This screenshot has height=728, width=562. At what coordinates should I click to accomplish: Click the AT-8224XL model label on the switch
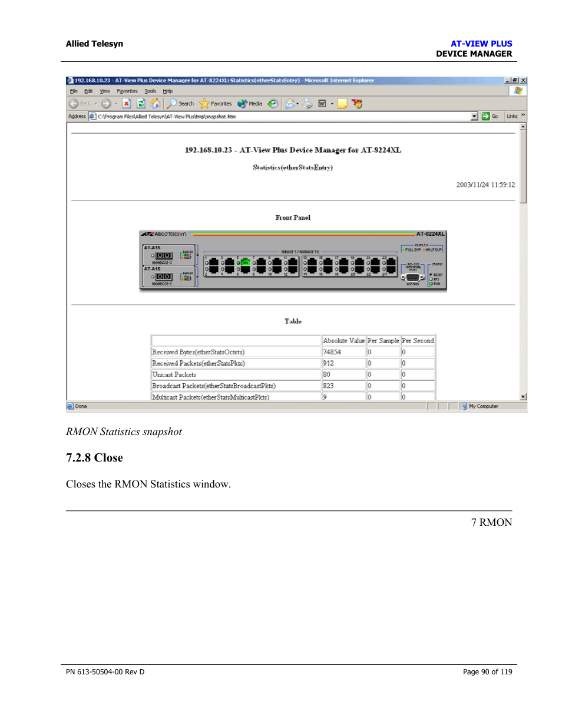[x=431, y=234]
